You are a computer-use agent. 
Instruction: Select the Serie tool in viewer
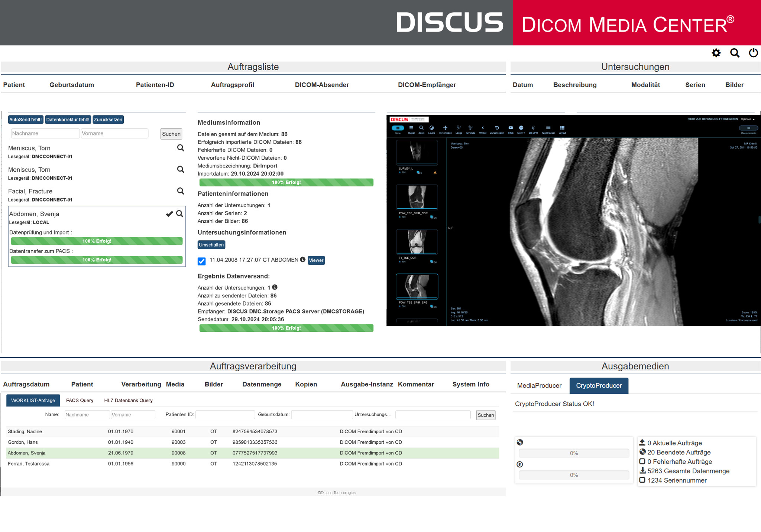pyautogui.click(x=398, y=129)
